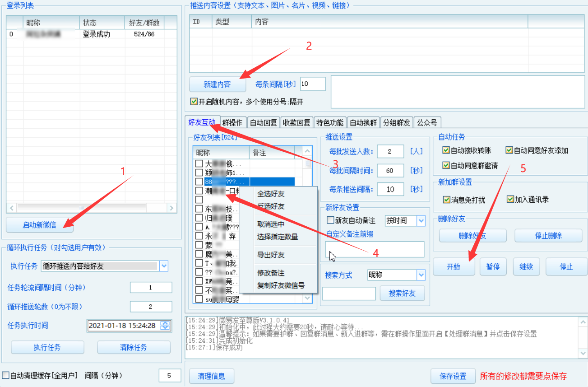Click the 每批间隔时间 input showing 60
This screenshot has width=588, height=387.
[390, 170]
